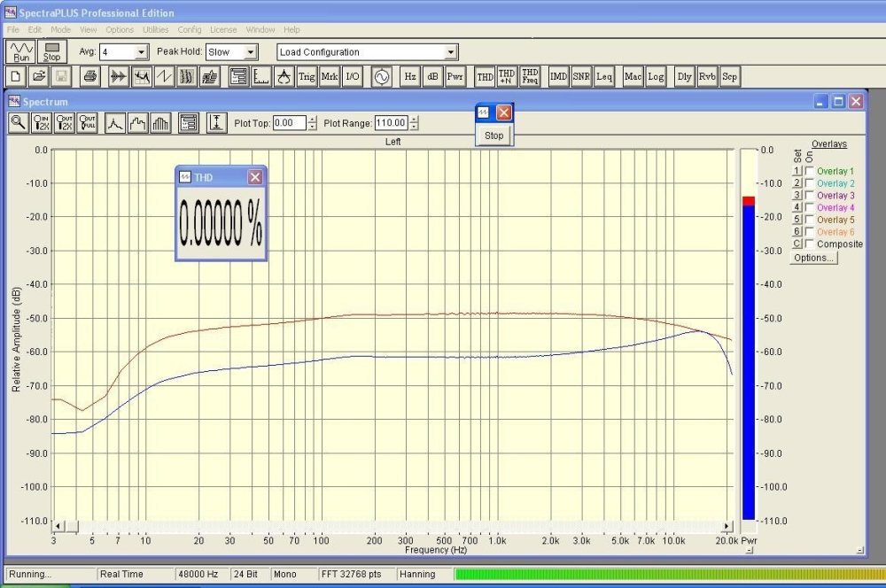This screenshot has height=588, width=886.
Task: Select the THD+N measurement button
Action: tap(507, 77)
